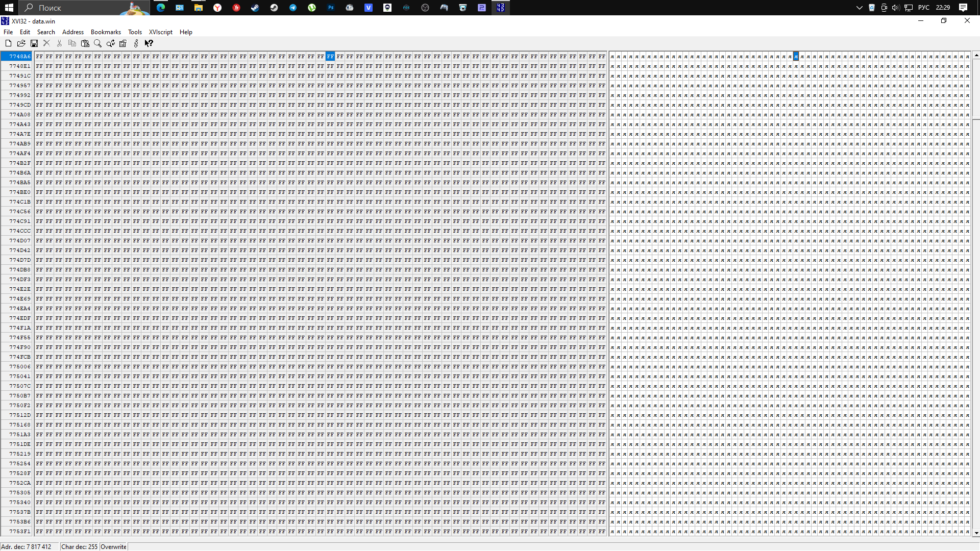Open the File menu
Screen dimensions: 980x551
pyautogui.click(x=8, y=32)
